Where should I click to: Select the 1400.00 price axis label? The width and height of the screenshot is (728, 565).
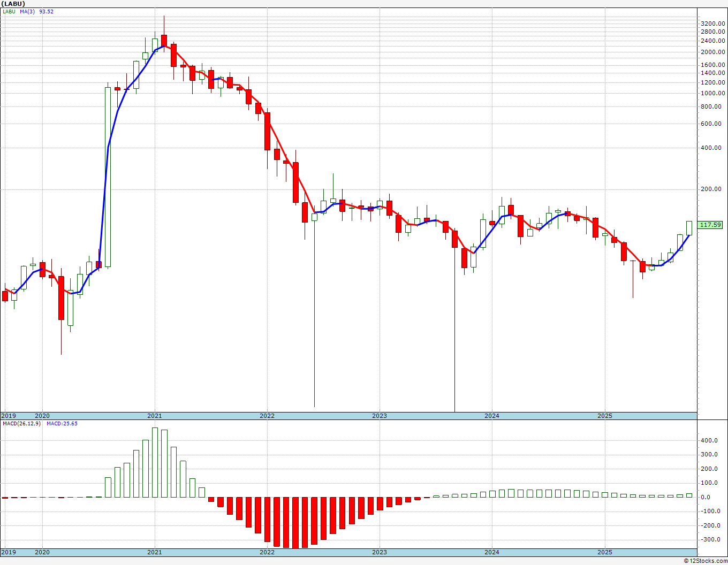(712, 73)
